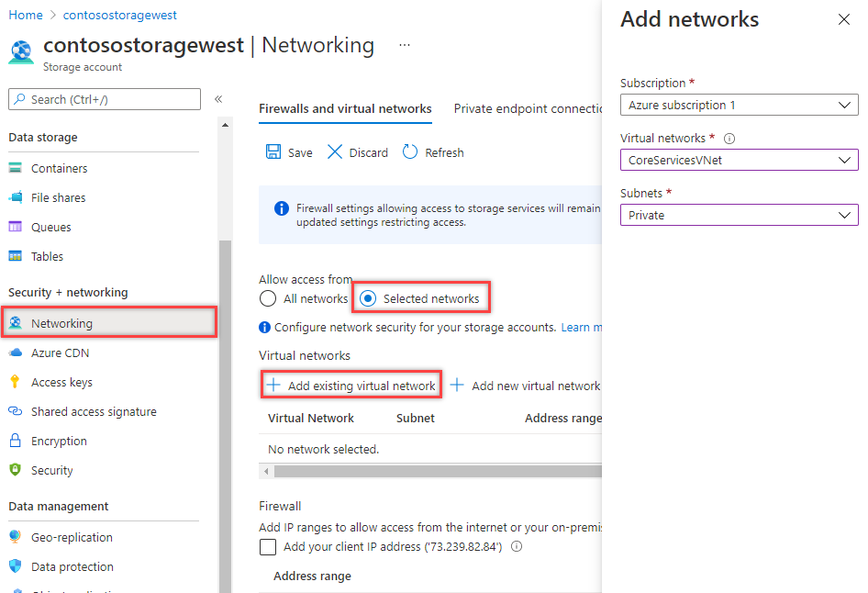868x593 pixels.
Task: Click the Discard X icon
Action: pyautogui.click(x=335, y=152)
